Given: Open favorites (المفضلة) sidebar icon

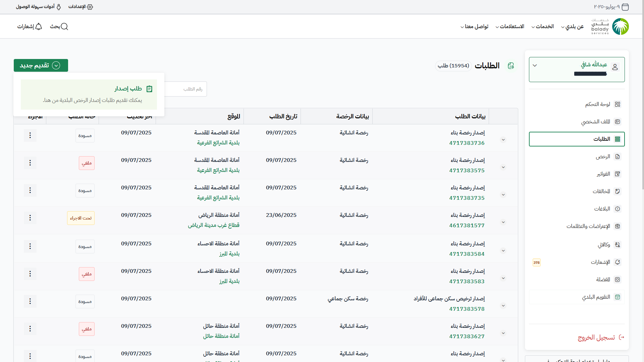Looking at the screenshot, I should (618, 280).
